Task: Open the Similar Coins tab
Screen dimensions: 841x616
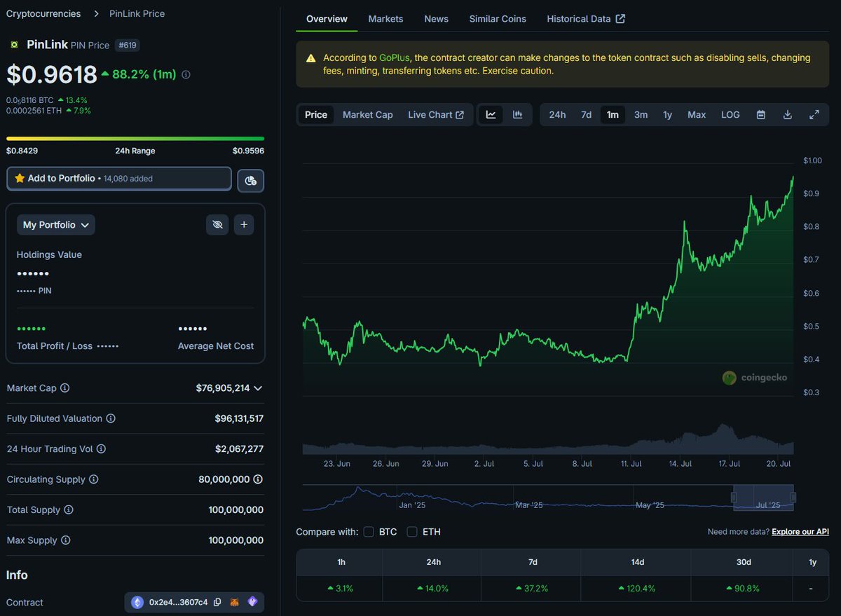Action: [498, 19]
